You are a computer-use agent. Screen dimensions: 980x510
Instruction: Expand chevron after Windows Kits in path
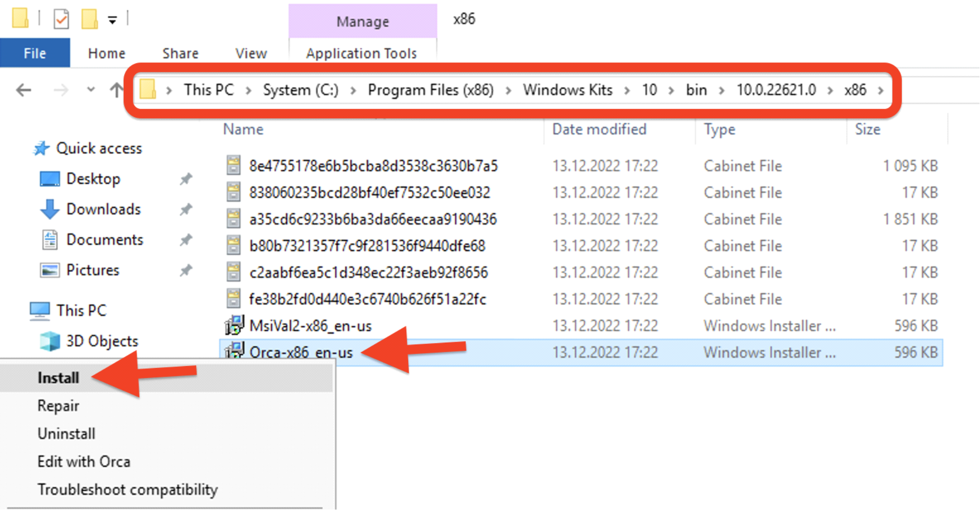point(627,90)
